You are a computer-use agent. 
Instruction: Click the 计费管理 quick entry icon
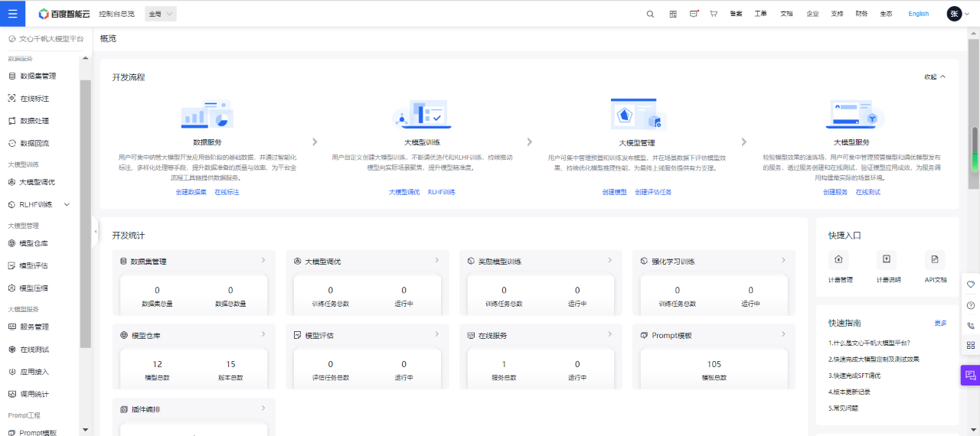840,259
